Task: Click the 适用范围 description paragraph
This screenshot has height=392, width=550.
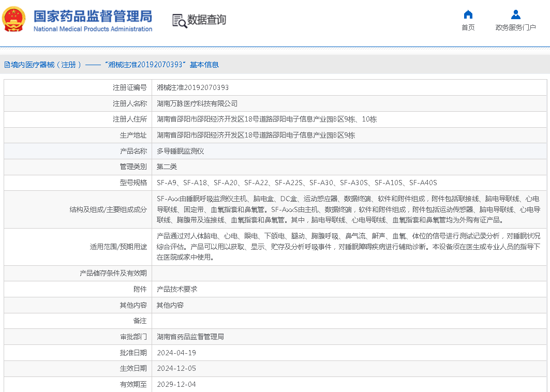Action: [348, 247]
